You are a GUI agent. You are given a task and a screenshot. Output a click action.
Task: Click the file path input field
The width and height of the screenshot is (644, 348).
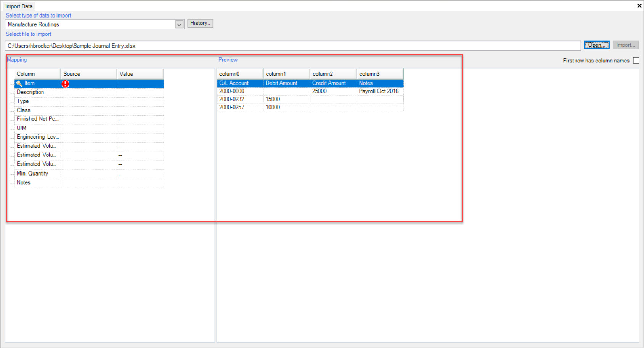click(293, 46)
